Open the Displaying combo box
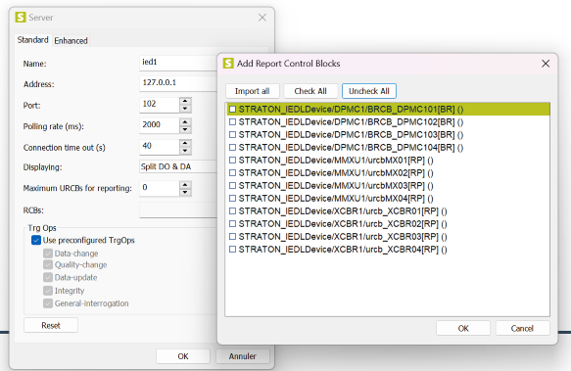 click(x=178, y=166)
